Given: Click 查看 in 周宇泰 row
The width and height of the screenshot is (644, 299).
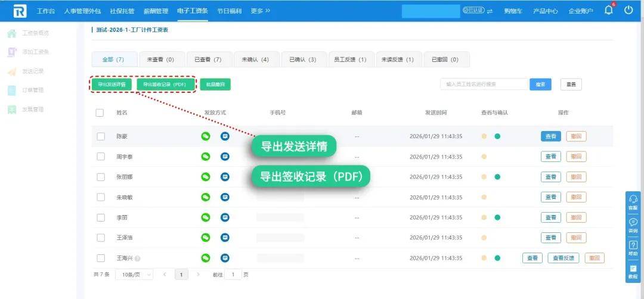Looking at the screenshot, I should point(551,157).
